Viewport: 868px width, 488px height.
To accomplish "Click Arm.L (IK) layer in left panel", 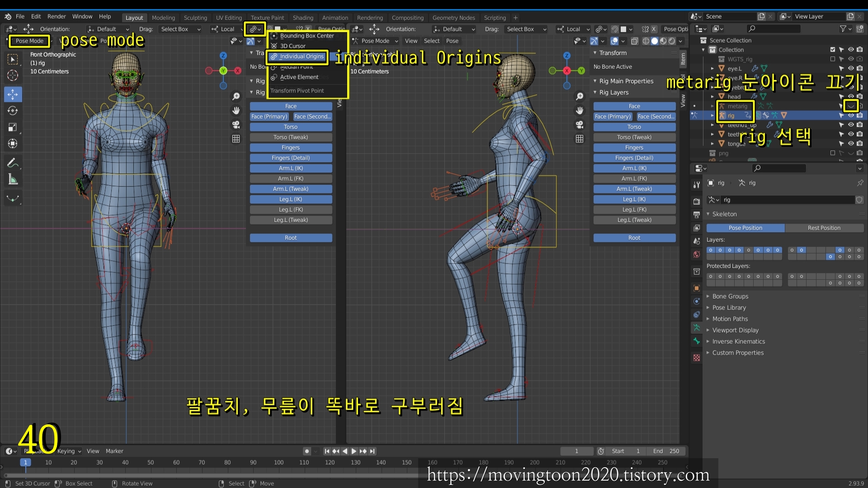I will point(291,168).
